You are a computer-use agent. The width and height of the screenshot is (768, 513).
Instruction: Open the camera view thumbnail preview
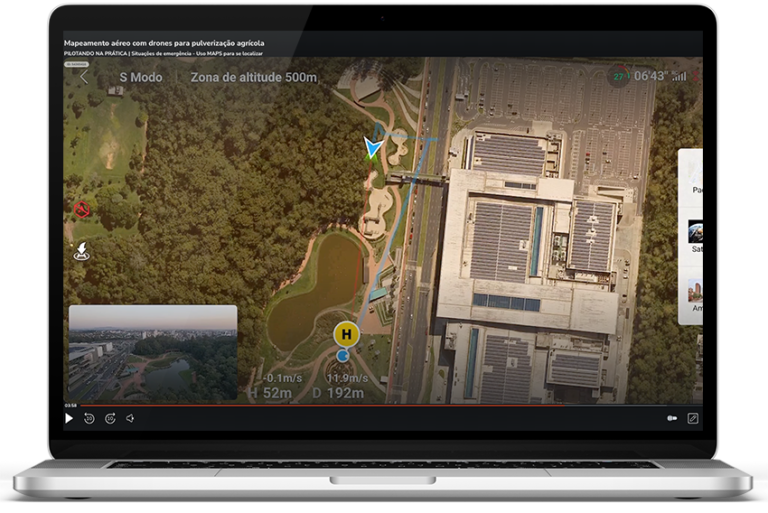(x=153, y=352)
